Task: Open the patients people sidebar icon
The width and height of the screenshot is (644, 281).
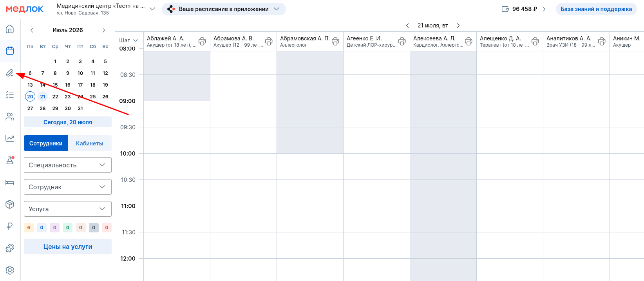Action: click(x=10, y=116)
